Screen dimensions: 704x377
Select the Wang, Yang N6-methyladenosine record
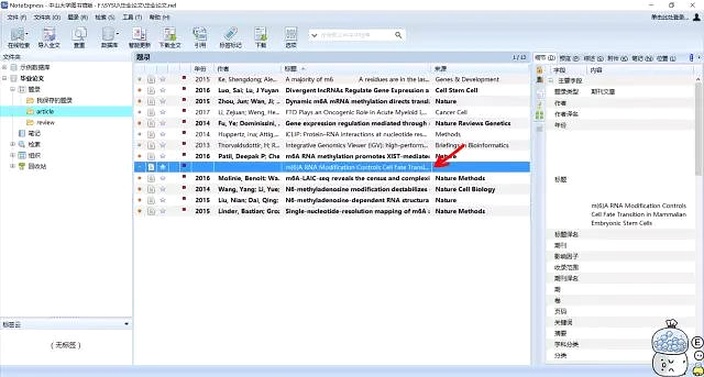point(332,189)
